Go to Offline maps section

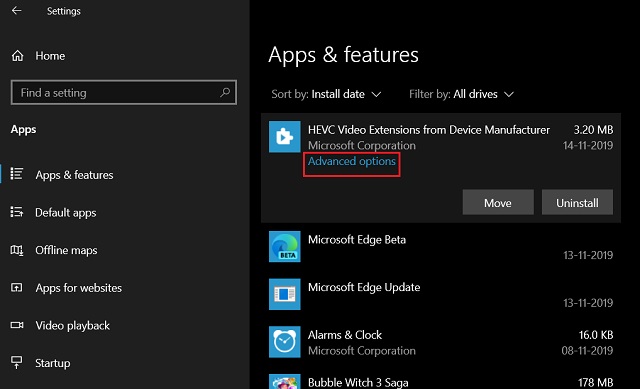tap(66, 250)
